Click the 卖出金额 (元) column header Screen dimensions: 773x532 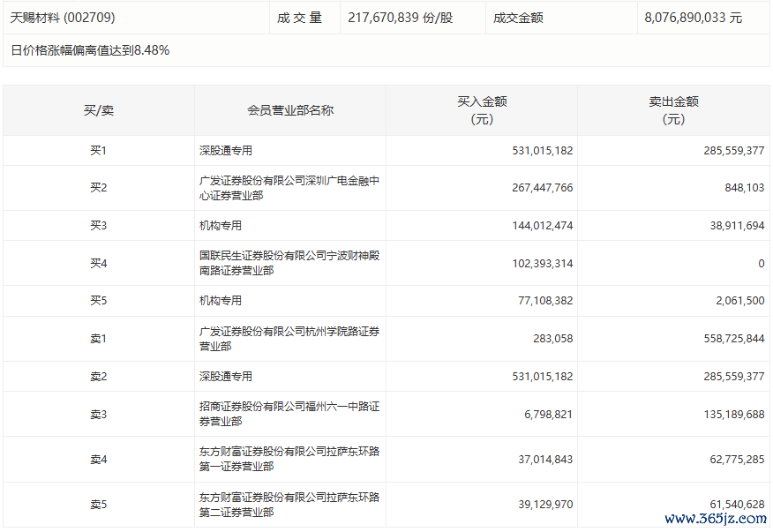(x=673, y=110)
